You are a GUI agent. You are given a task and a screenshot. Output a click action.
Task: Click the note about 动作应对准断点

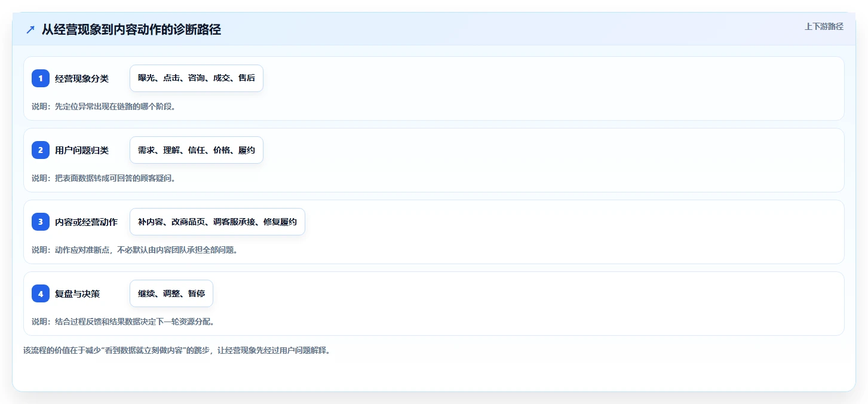click(x=134, y=250)
